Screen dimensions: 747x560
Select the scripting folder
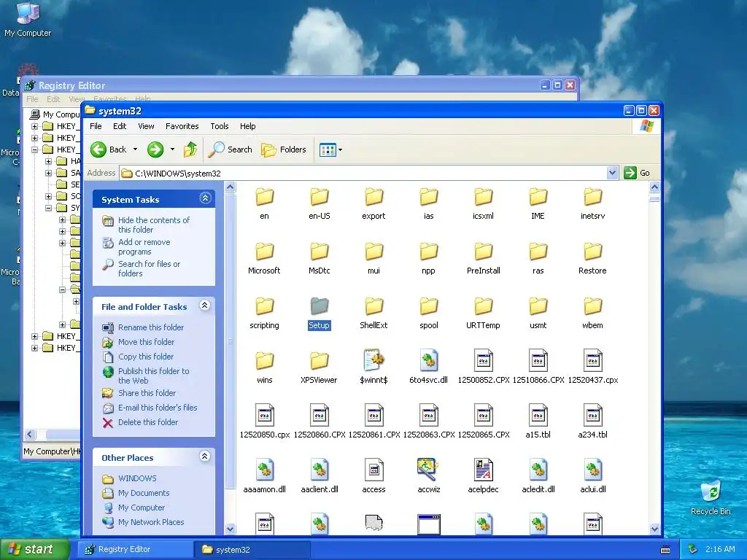click(264, 314)
